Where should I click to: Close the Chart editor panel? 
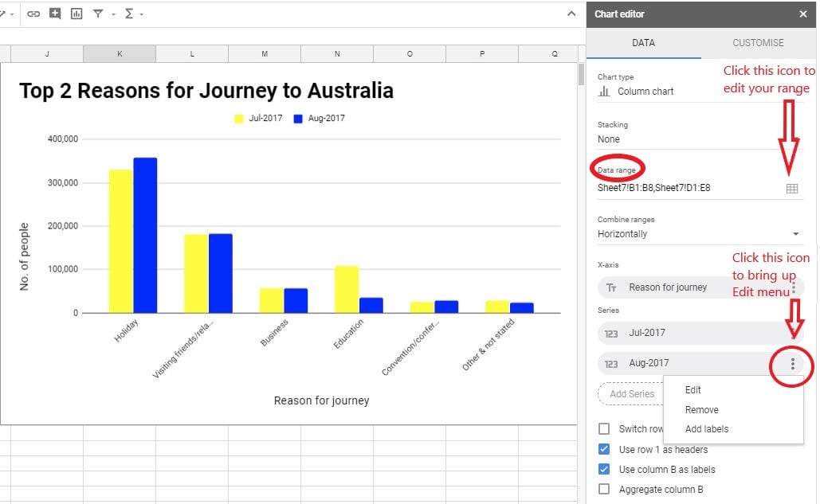coord(803,14)
